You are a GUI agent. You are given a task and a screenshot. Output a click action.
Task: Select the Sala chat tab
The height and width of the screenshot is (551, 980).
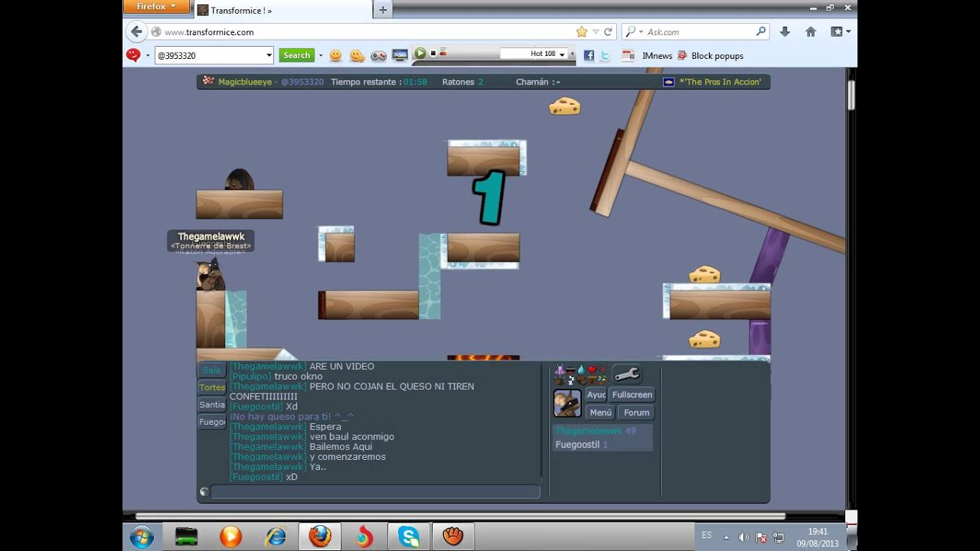click(x=212, y=370)
